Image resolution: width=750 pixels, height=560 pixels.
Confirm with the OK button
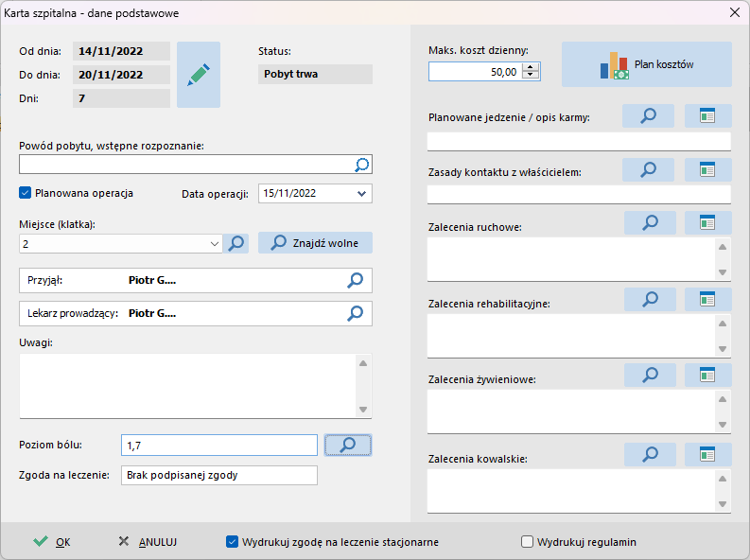click(52, 542)
